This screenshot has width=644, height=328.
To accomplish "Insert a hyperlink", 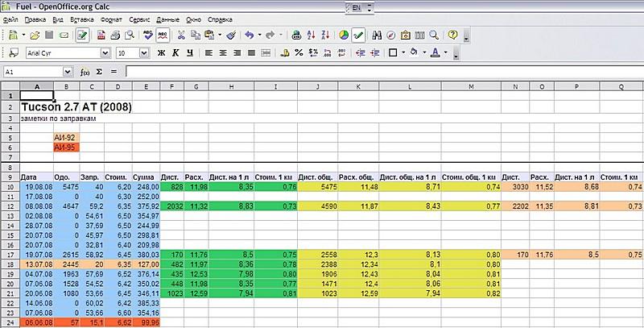I will [296, 35].
